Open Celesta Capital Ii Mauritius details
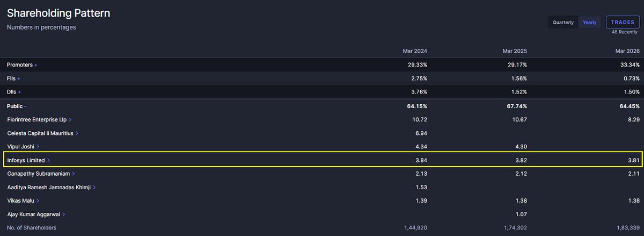Image resolution: width=644 pixels, height=236 pixels. point(43,133)
